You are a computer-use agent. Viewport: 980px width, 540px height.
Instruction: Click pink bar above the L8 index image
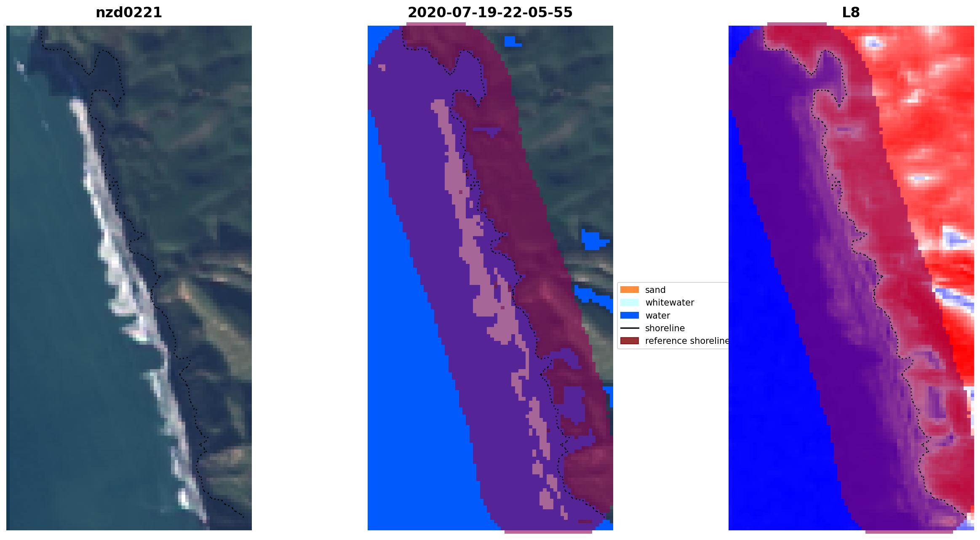click(797, 24)
